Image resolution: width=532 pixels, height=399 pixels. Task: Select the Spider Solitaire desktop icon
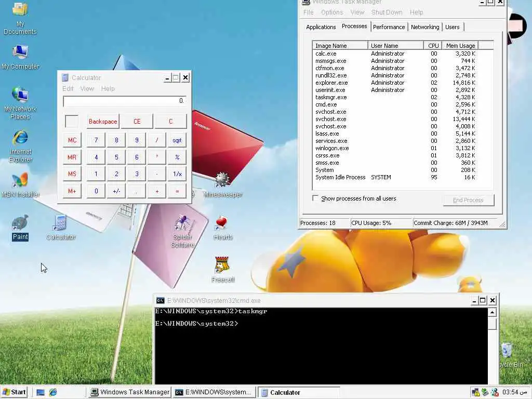tap(182, 231)
